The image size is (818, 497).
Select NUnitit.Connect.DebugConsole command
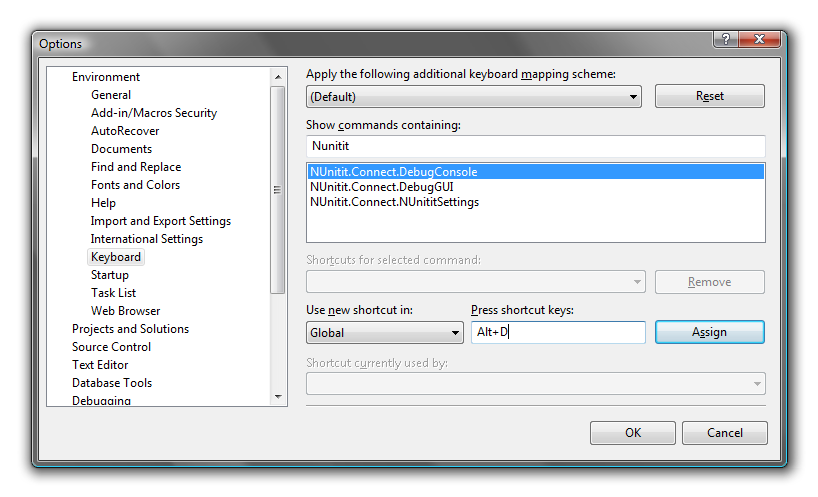394,172
